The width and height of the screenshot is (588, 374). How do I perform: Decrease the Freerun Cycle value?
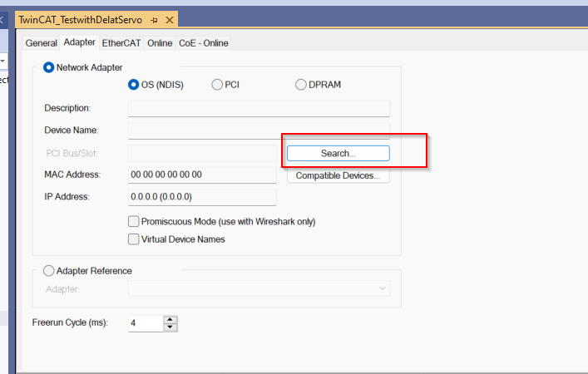(x=170, y=327)
